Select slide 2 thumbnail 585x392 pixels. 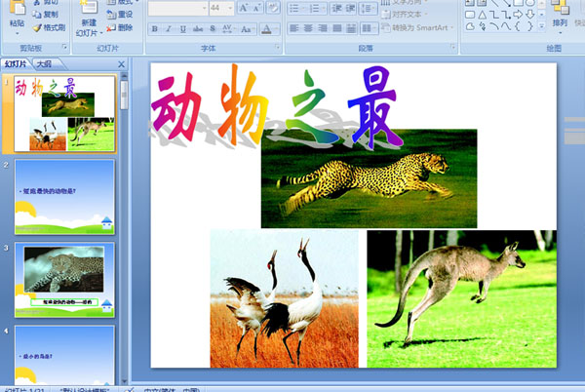pyautogui.click(x=64, y=197)
